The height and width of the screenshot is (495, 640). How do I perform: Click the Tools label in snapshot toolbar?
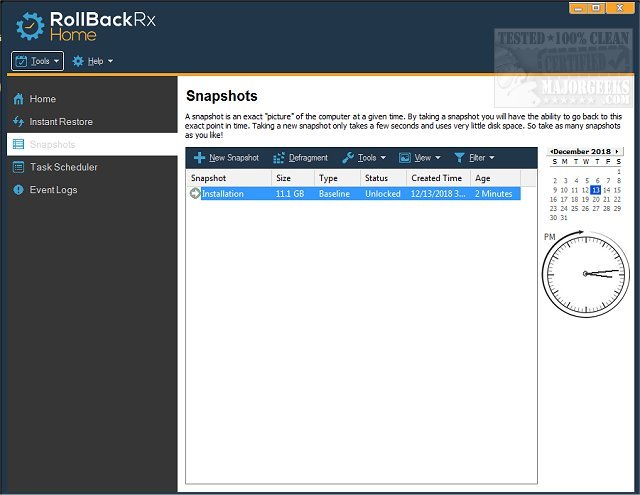[367, 158]
